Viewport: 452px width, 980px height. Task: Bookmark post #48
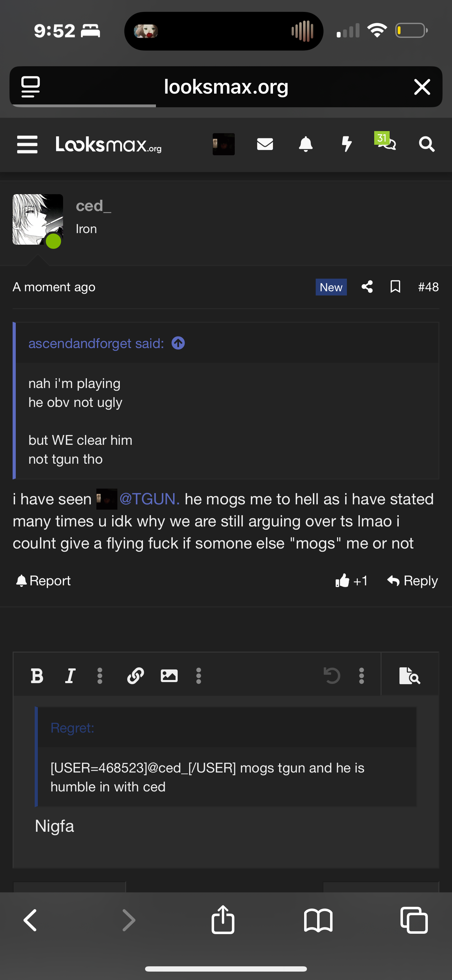point(395,286)
